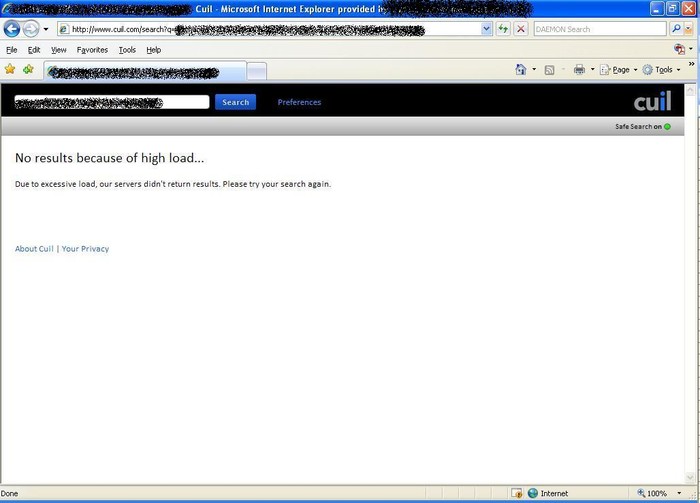Viewport: 700px width, 503px height.
Task: Open the Tools toolbar dropdown
Action: click(x=663, y=70)
